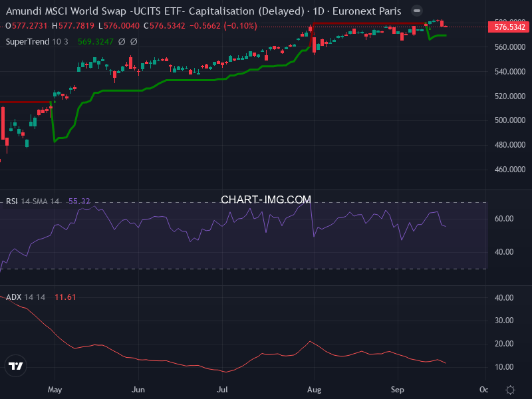Click the CHART-IMG.COM watermark
This screenshot has width=532, height=399.
266,199
